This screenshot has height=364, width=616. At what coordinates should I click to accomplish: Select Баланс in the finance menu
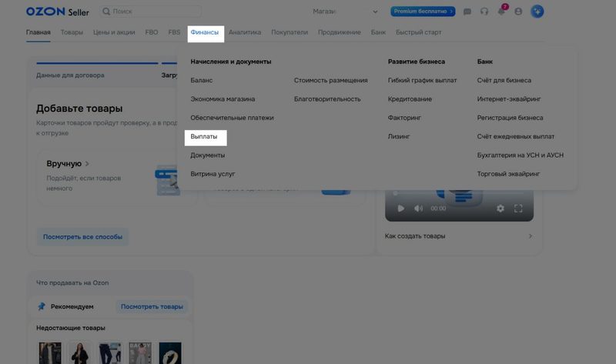click(202, 80)
